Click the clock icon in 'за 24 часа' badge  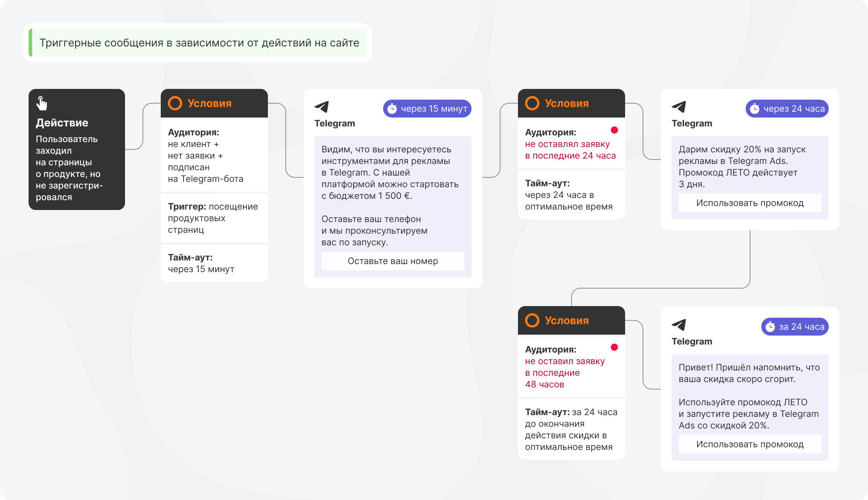(x=770, y=327)
